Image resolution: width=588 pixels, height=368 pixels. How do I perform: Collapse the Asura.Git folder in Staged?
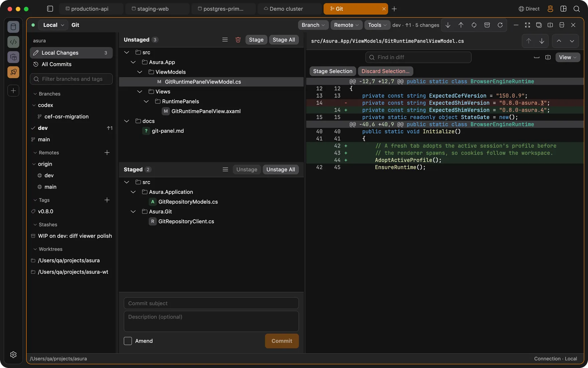tap(133, 212)
